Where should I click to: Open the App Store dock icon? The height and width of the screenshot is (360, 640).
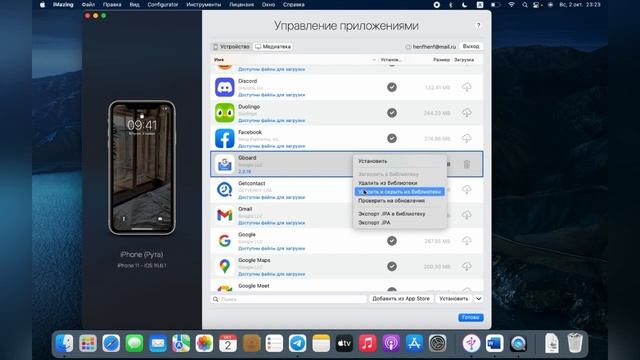click(414, 343)
